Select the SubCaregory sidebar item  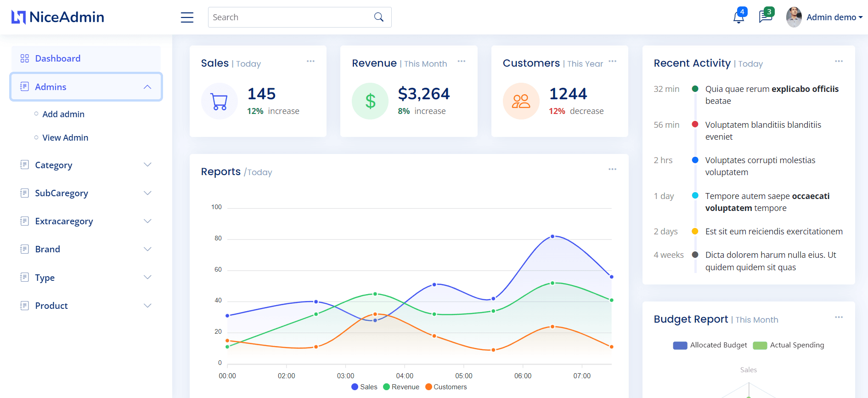86,193
